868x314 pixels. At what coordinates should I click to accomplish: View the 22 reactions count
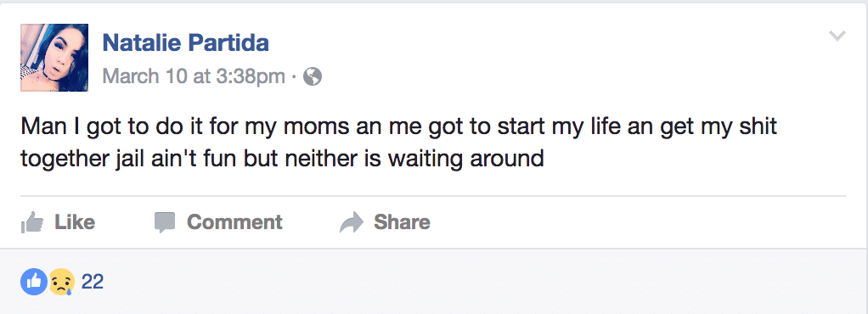pyautogui.click(x=93, y=282)
